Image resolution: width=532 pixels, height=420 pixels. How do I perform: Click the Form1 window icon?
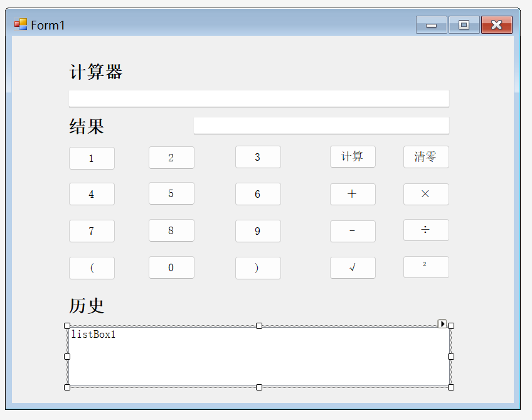pyautogui.click(x=21, y=24)
